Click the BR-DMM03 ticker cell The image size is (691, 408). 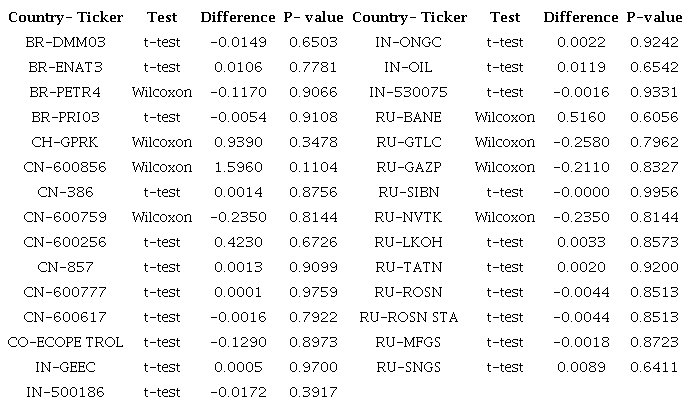click(x=66, y=42)
